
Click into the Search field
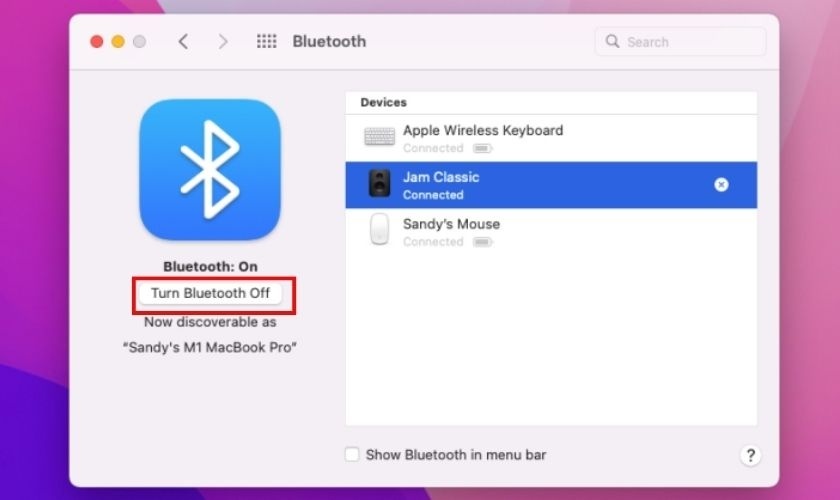[680, 42]
